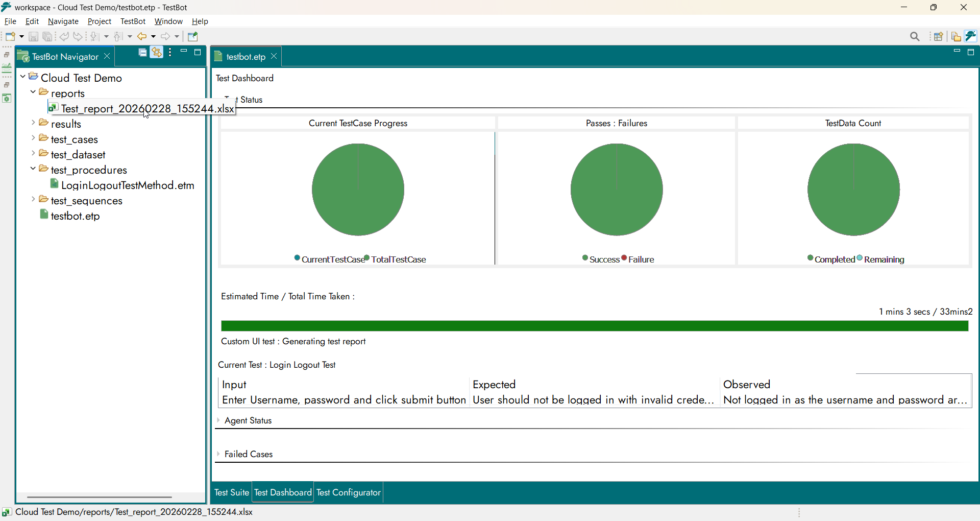
Task: Switch to the Test Suite tab
Action: (231, 492)
